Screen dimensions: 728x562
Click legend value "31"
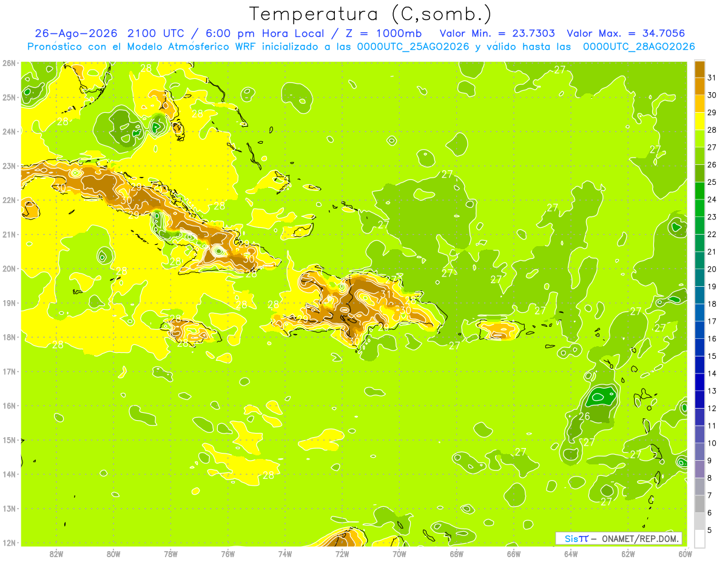[x=712, y=78]
